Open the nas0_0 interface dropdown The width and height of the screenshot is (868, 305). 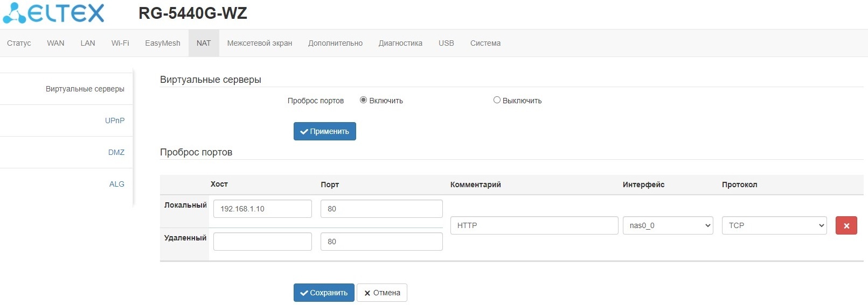point(668,225)
